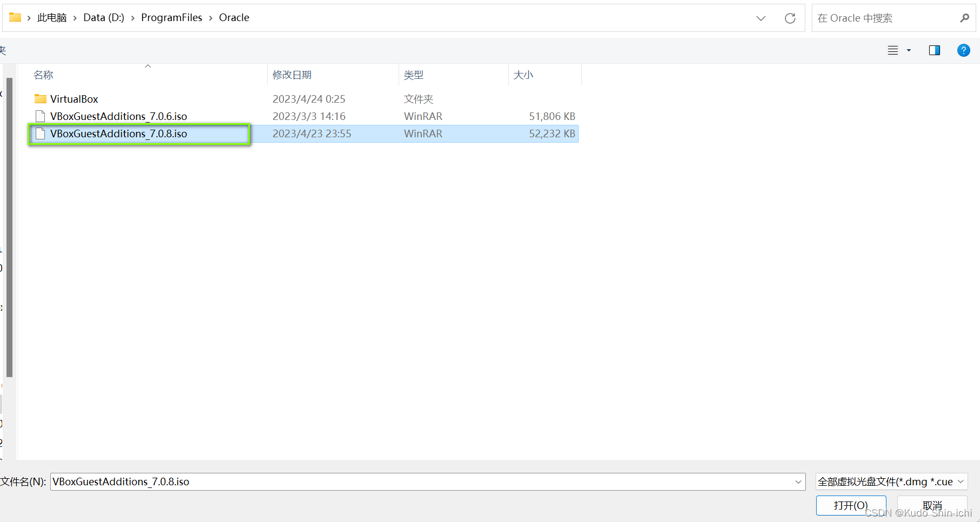Go to ProgramFiles in breadcrumb
Image resolution: width=980 pixels, height=522 pixels.
(171, 18)
